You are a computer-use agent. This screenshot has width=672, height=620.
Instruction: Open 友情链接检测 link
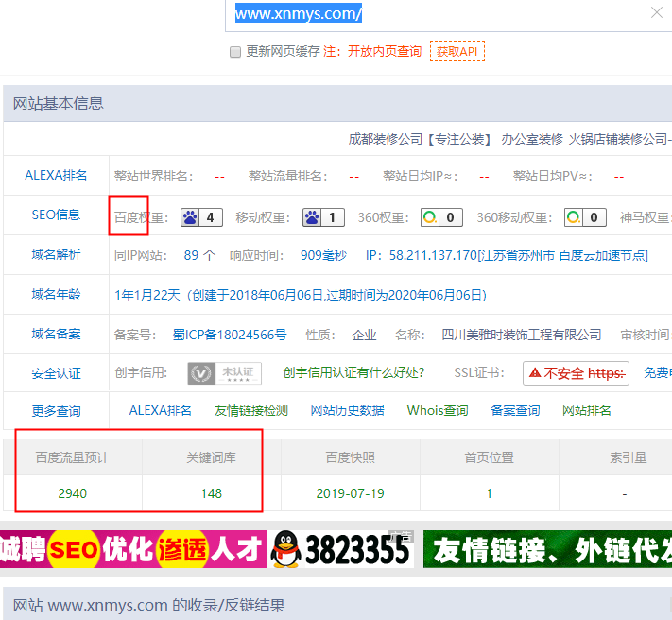(251, 410)
